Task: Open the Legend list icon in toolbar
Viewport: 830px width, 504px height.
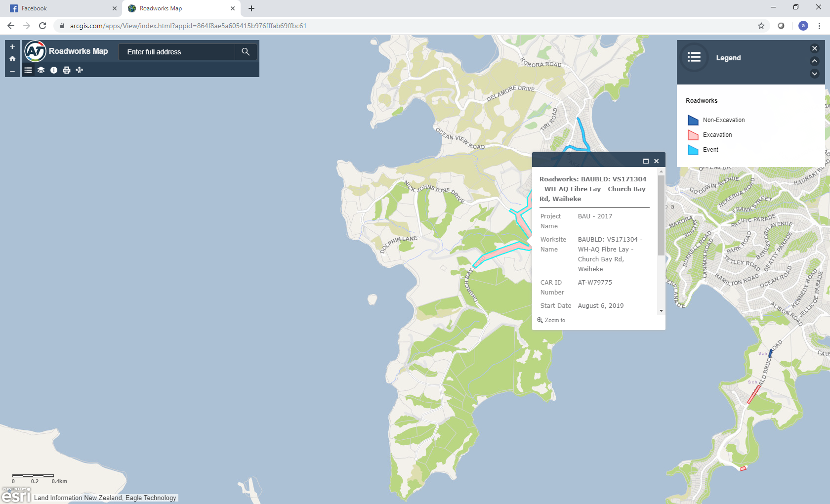Action: point(28,70)
